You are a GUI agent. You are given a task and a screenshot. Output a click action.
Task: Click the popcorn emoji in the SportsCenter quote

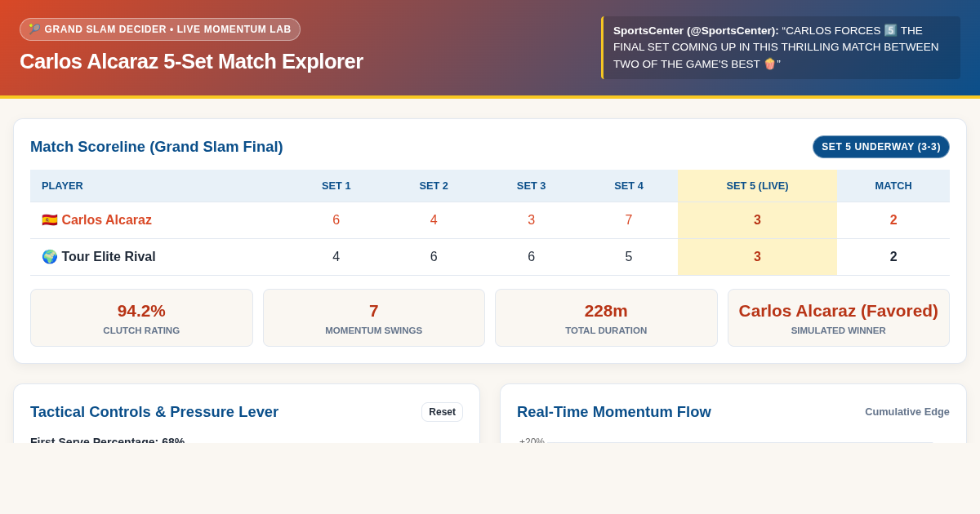[769, 64]
